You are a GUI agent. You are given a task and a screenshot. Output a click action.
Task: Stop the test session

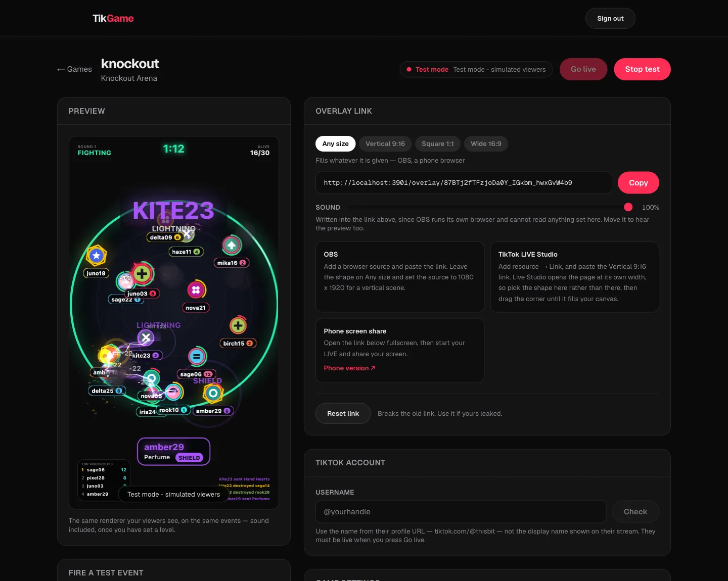[642, 69]
